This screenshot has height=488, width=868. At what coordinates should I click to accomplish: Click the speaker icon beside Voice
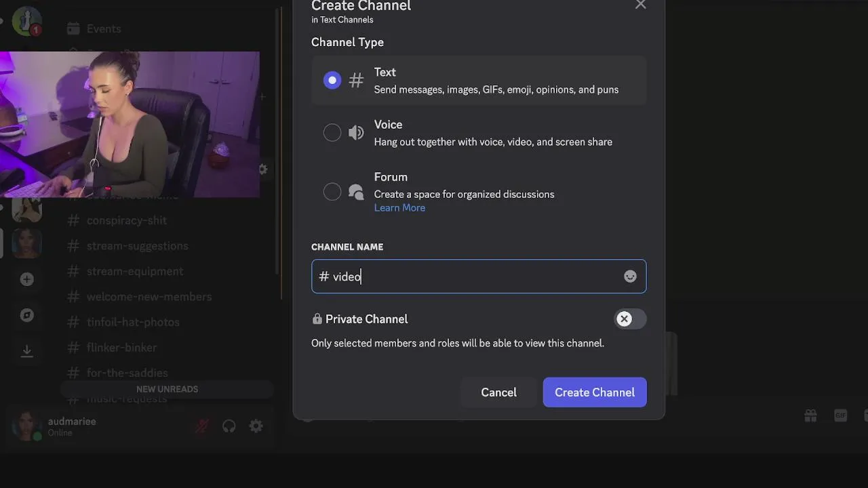356,133
